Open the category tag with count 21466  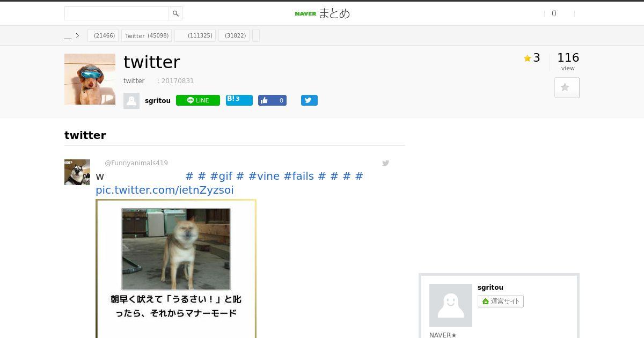[x=103, y=35]
